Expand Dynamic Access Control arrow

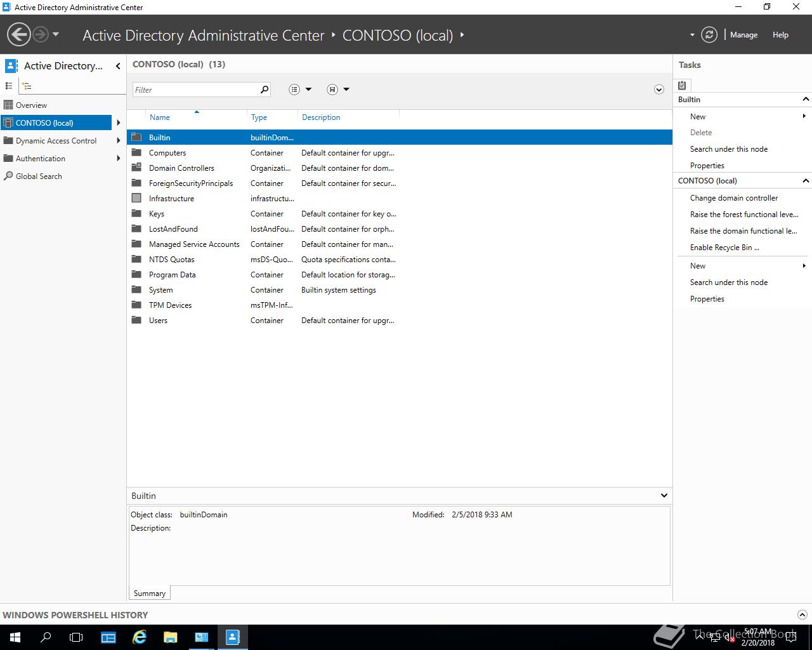[x=118, y=141]
